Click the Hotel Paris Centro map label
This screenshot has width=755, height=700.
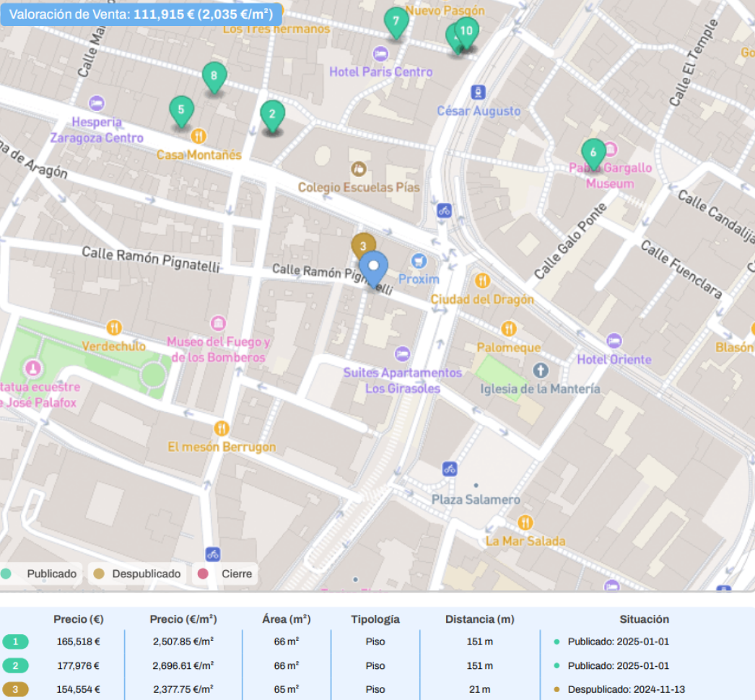(x=381, y=71)
